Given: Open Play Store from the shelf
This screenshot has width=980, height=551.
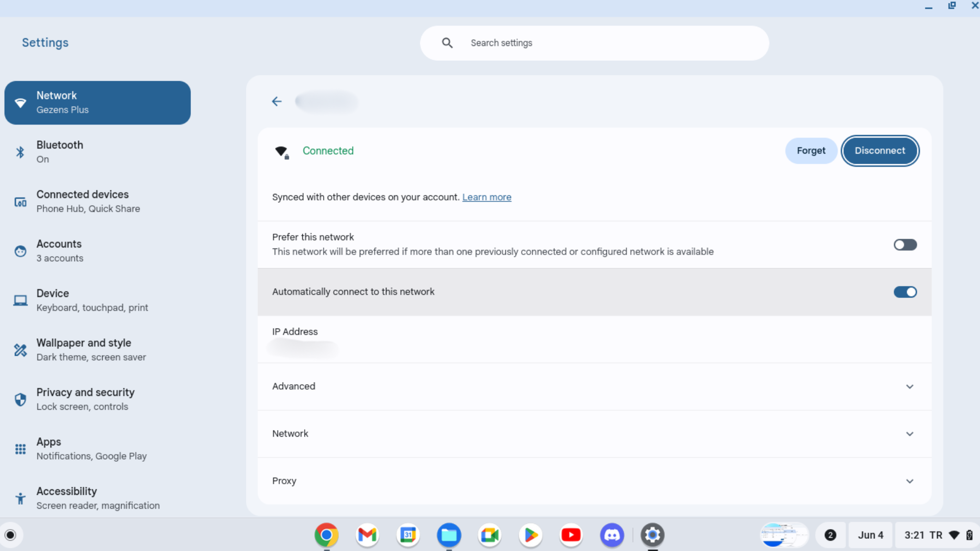Looking at the screenshot, I should 530,535.
